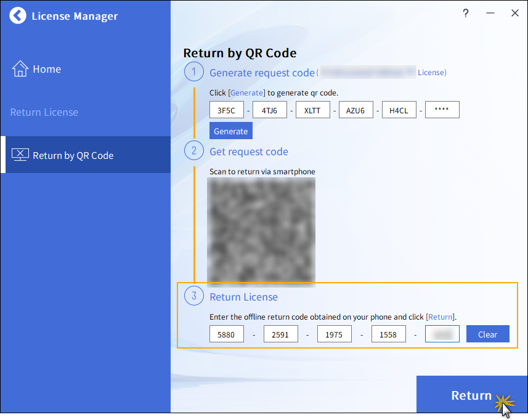Open help with the question mark icon
Image resolution: width=528 pixels, height=420 pixels.
click(x=466, y=13)
